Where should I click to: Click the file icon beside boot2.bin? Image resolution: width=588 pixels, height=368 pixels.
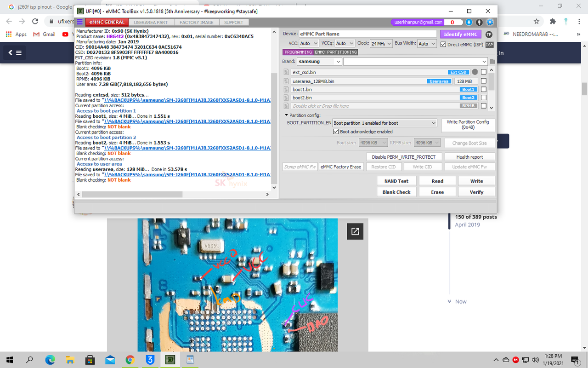286,98
